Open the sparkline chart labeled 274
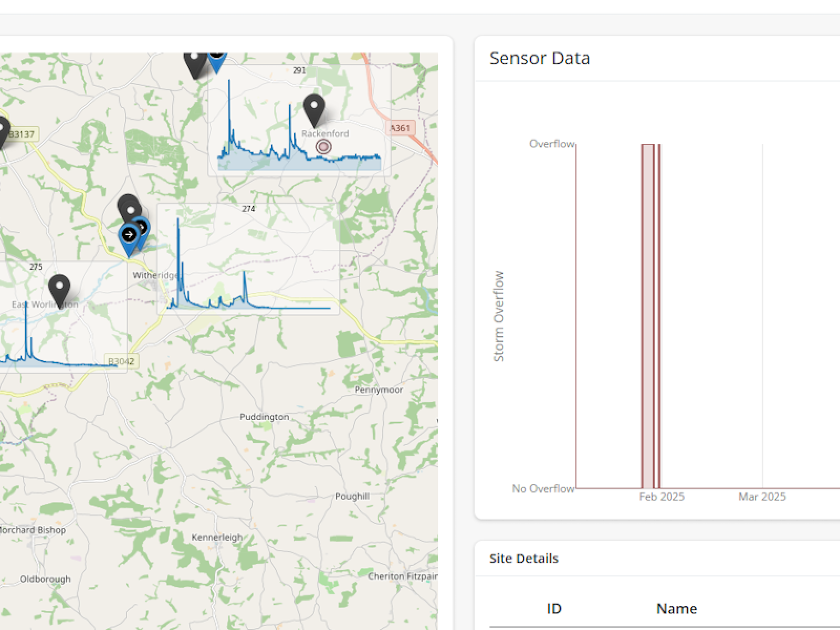This screenshot has height=630, width=840. click(x=248, y=259)
